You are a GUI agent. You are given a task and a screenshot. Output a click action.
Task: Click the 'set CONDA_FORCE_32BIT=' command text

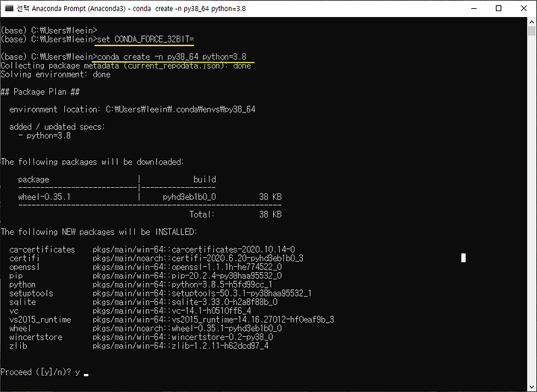(145, 39)
